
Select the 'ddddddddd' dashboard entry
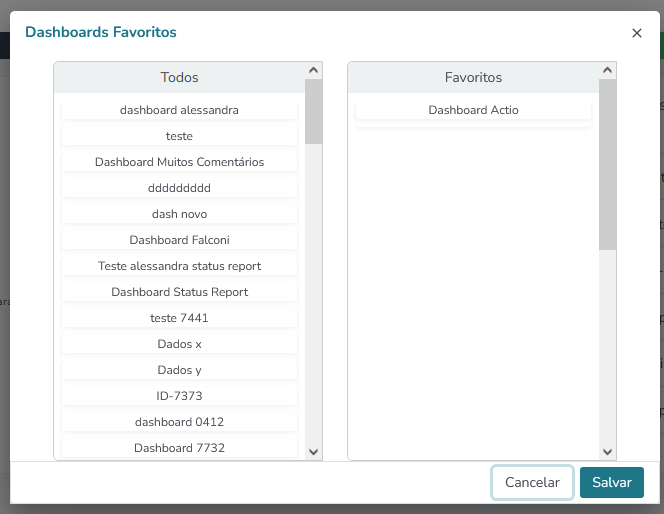[x=179, y=188]
